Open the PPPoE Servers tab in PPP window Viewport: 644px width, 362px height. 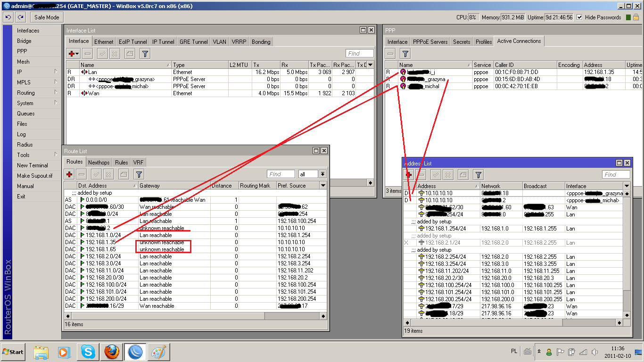430,42
